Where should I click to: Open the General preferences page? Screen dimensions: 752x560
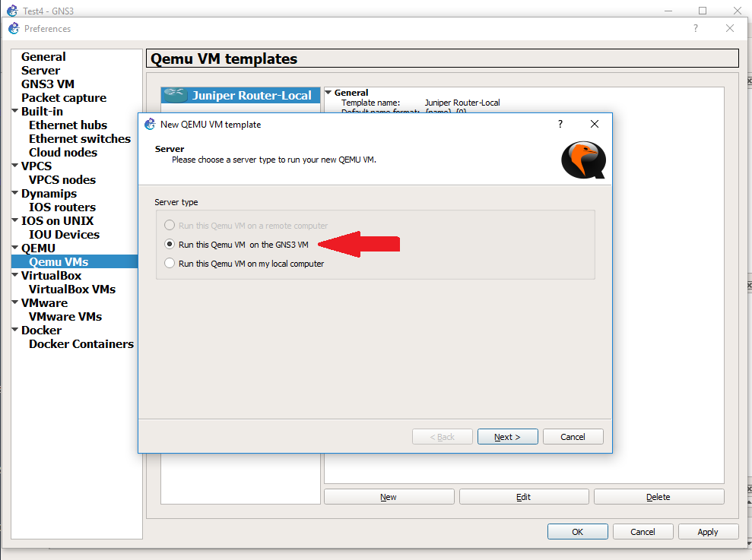43,56
